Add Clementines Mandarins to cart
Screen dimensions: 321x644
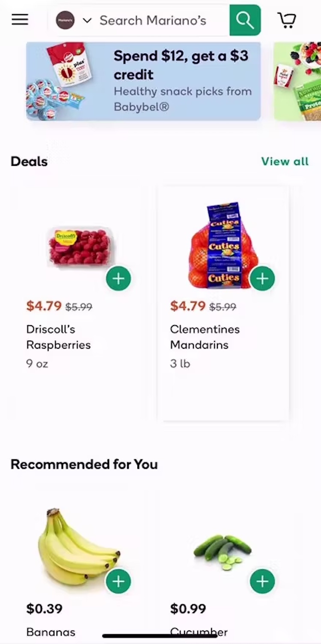(262, 279)
